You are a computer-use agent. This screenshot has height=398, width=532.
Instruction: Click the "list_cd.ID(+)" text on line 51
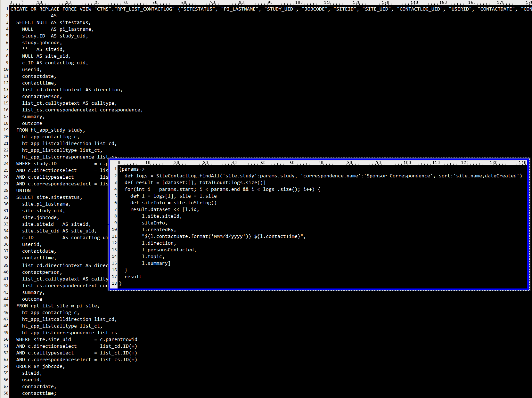coord(119,346)
